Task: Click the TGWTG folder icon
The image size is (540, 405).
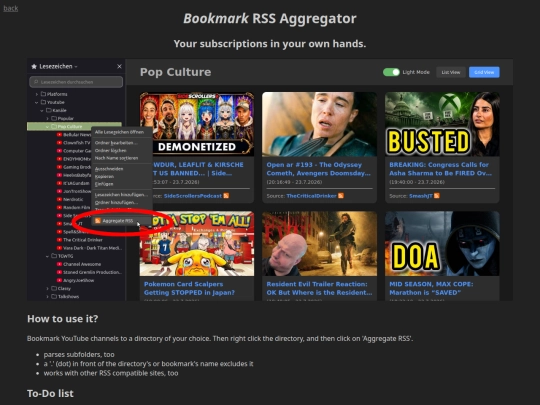Action: click(54, 256)
